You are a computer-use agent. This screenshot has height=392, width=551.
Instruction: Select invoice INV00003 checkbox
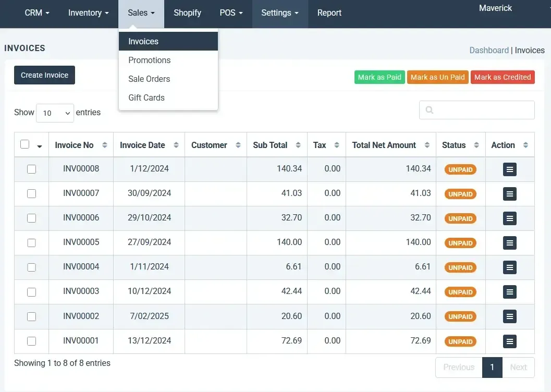point(32,292)
